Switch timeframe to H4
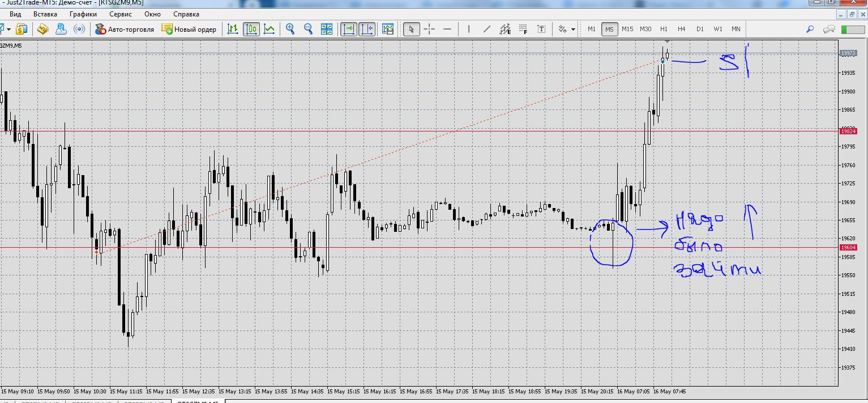Screen dimensions: 868x403 point(681,29)
